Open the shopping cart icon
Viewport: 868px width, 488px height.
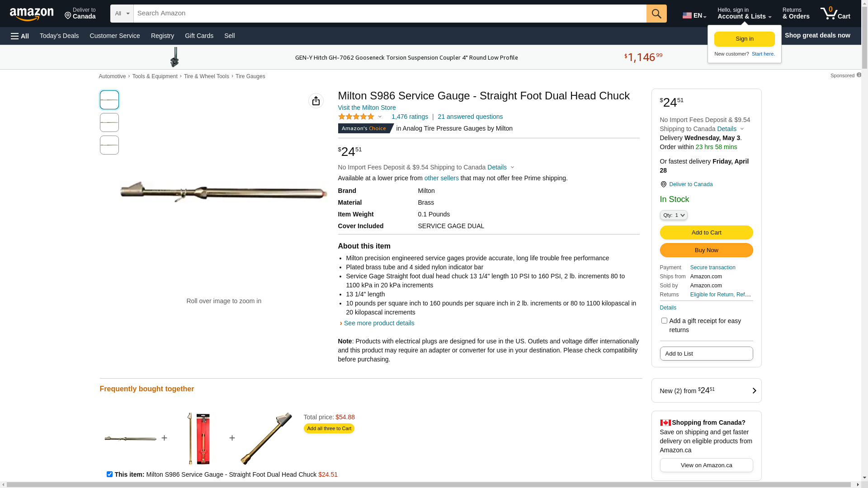point(835,14)
